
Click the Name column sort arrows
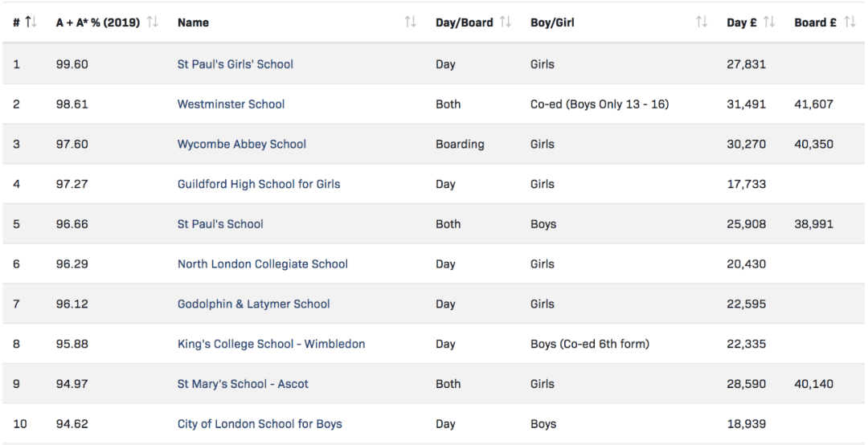(411, 22)
